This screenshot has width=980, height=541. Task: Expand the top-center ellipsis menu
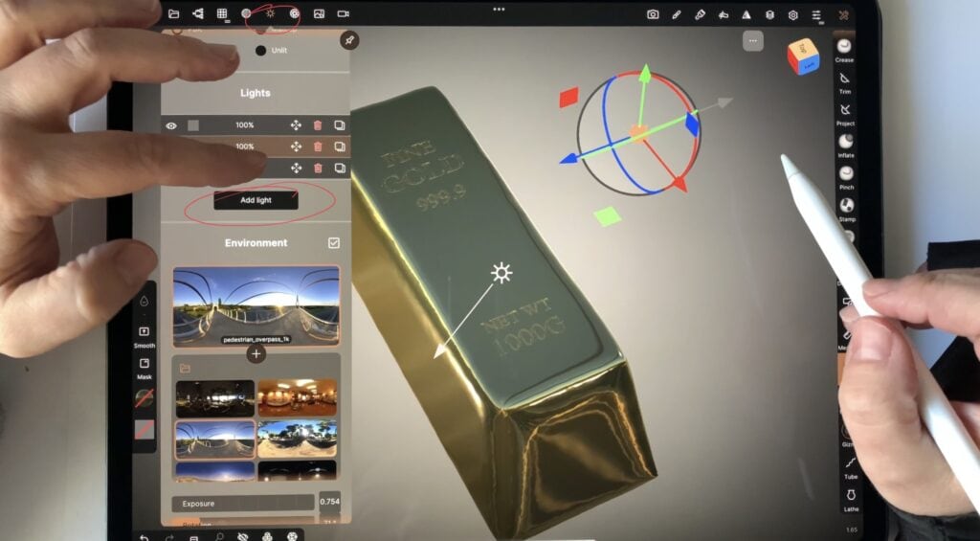tap(498, 9)
